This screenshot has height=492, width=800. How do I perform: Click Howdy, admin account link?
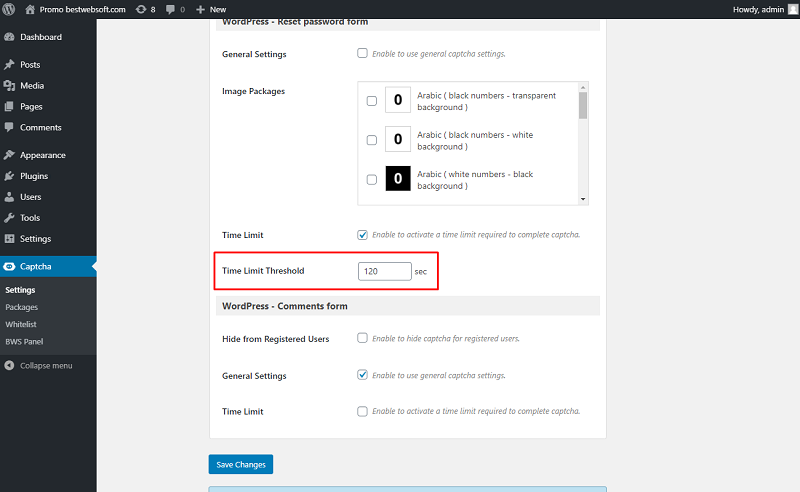[x=758, y=9]
